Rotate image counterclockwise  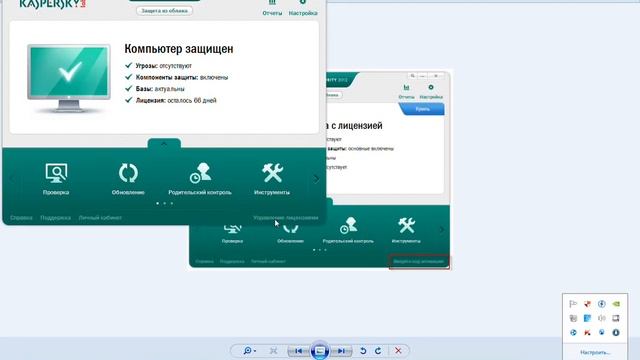[363, 351]
